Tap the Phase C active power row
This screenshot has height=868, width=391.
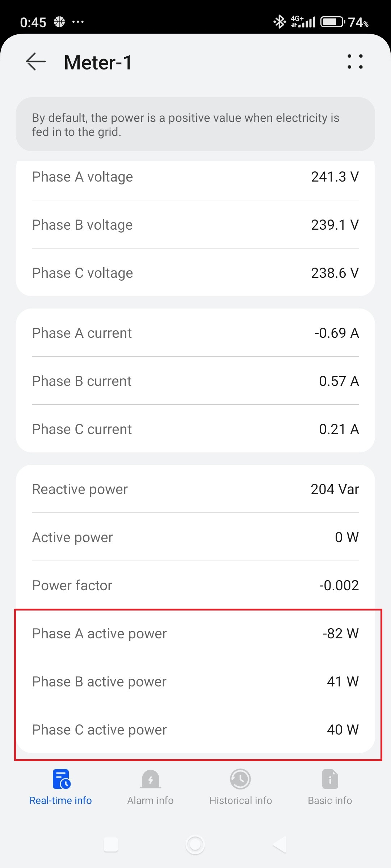(x=195, y=730)
